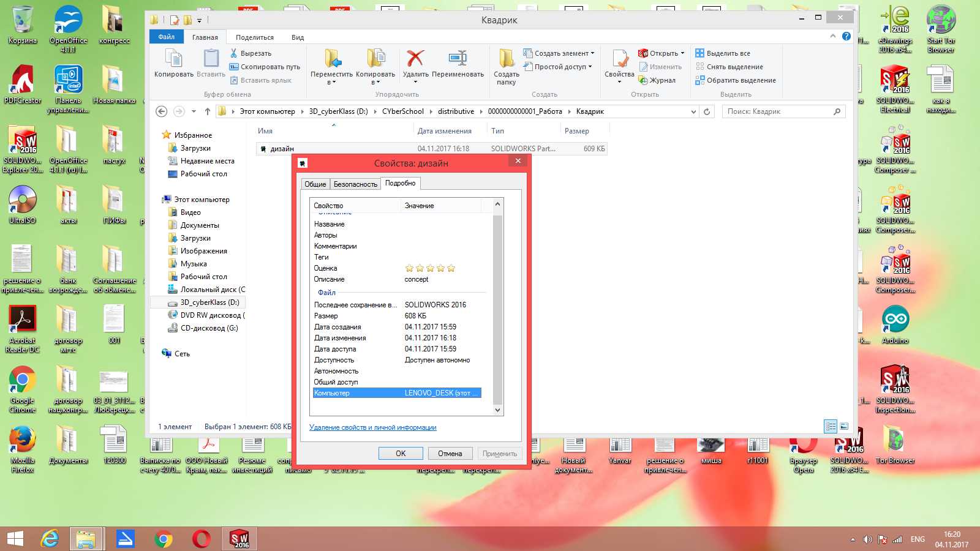Select 3D_cyberKlass (D:) in navigation pane
This screenshot has height=551, width=980.
pos(209,302)
